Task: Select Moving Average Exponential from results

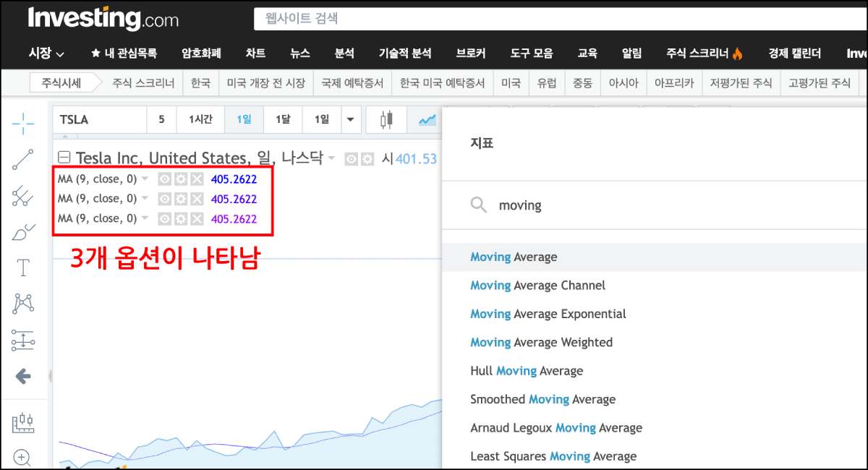Action: (x=548, y=314)
